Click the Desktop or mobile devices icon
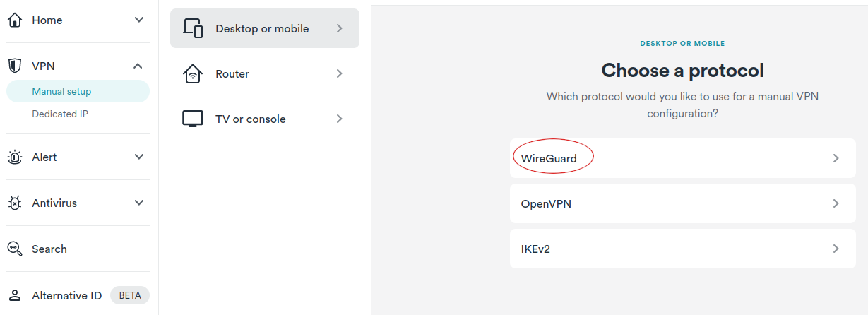 [x=193, y=29]
